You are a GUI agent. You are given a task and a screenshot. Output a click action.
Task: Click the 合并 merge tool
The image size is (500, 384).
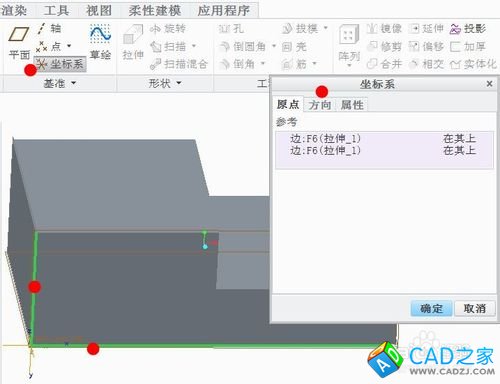click(x=384, y=64)
